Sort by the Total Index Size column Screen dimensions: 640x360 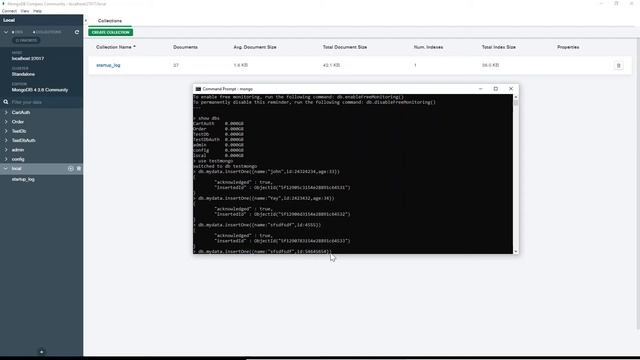(498, 47)
